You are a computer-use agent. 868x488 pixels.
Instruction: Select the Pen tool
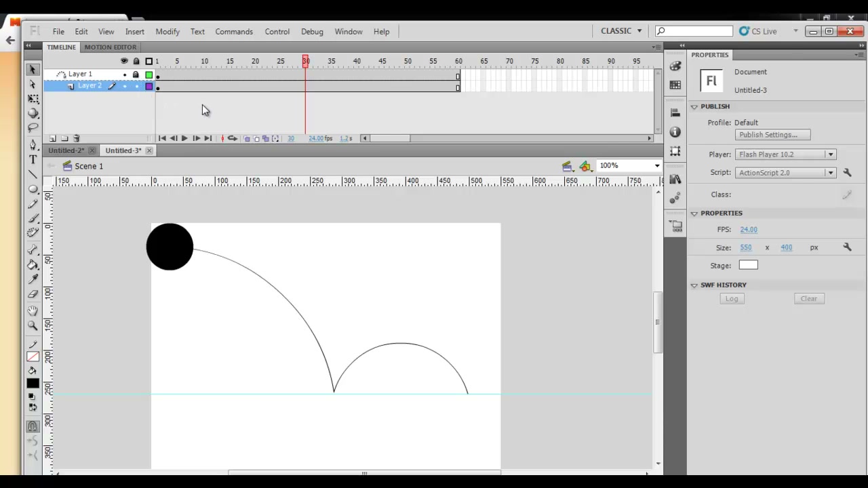pyautogui.click(x=33, y=144)
